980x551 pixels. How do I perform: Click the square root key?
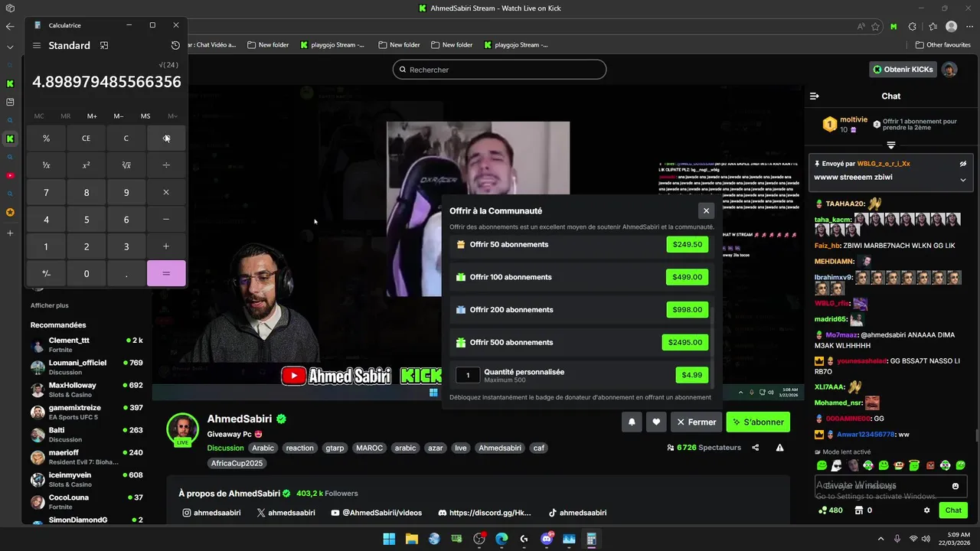126,165
